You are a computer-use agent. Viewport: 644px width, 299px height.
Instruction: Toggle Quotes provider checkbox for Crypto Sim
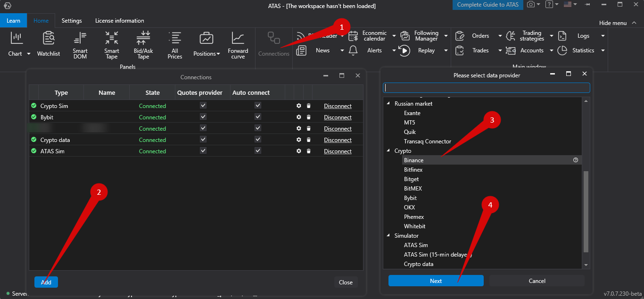coord(203,106)
